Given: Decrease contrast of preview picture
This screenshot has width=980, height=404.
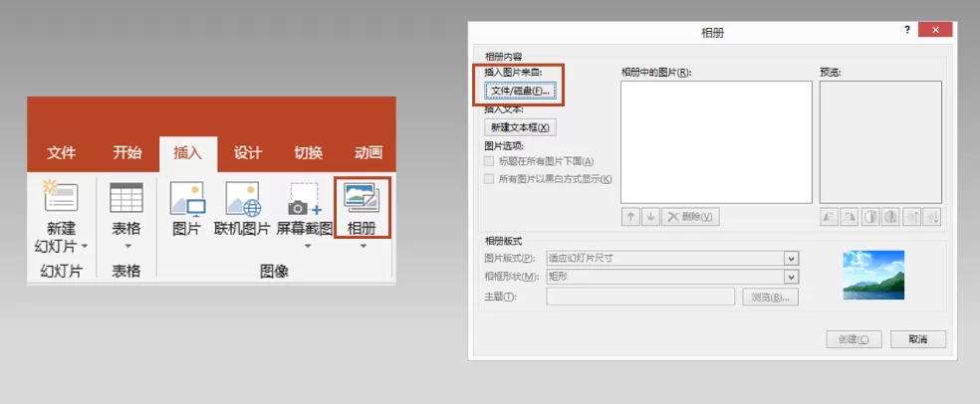Looking at the screenshot, I should pos(890,217).
